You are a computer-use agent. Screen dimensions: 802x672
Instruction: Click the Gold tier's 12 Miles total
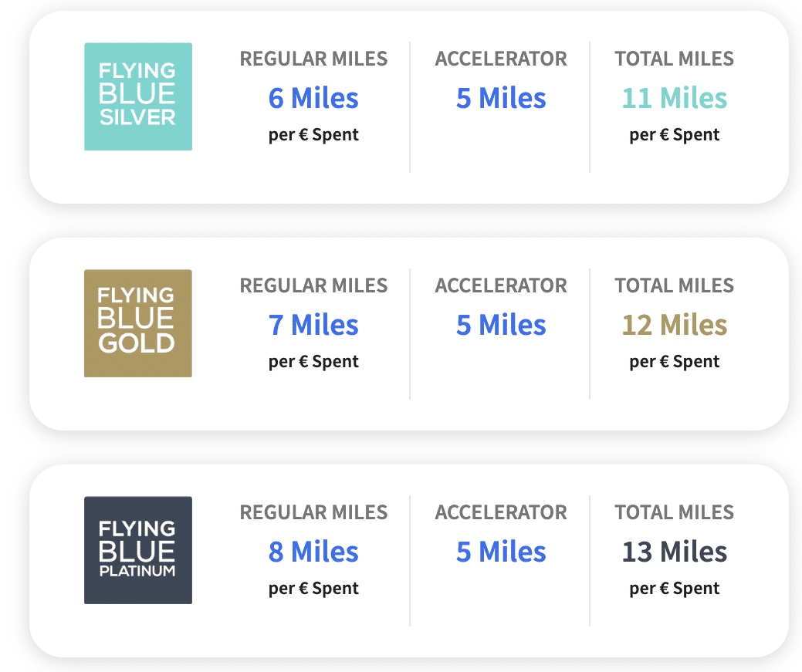click(674, 325)
